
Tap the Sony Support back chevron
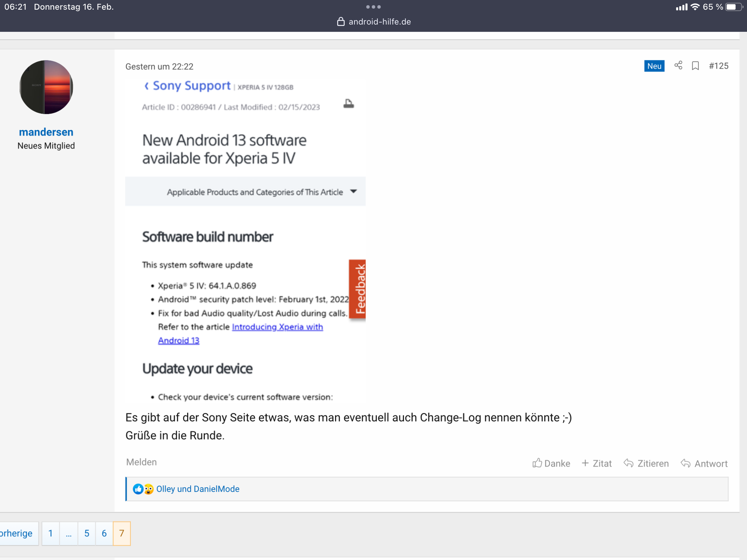(146, 86)
